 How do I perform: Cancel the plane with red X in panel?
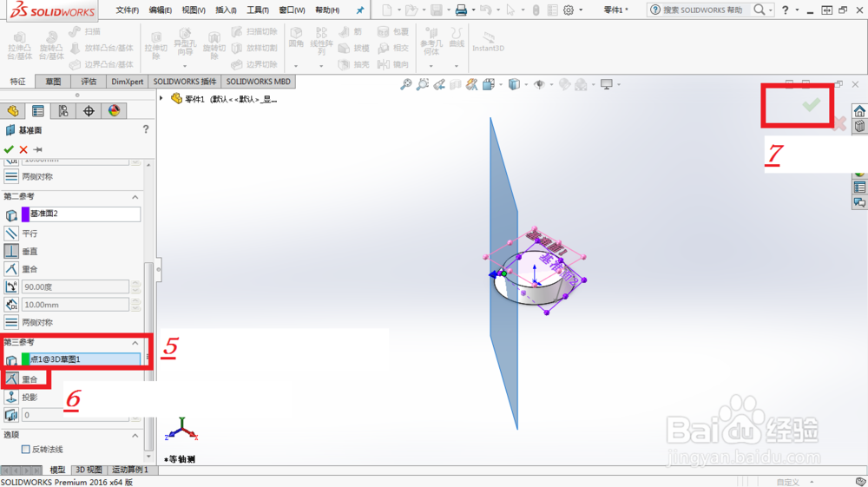tap(23, 149)
